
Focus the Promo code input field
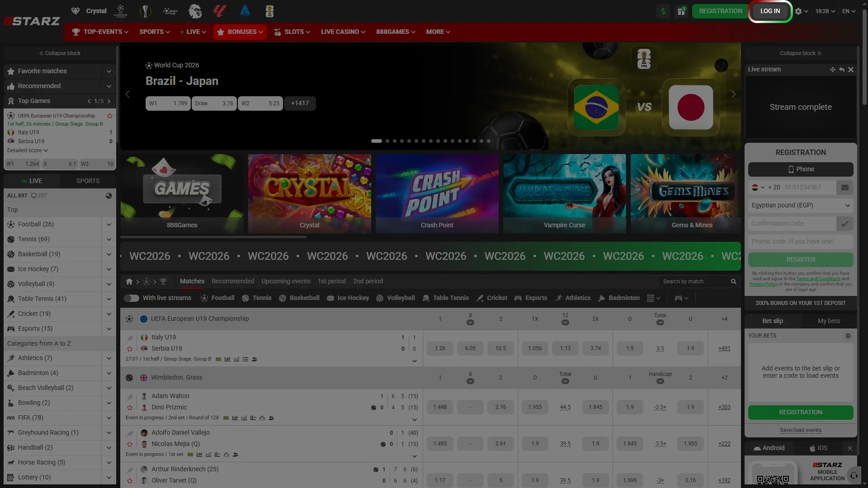[801, 242]
